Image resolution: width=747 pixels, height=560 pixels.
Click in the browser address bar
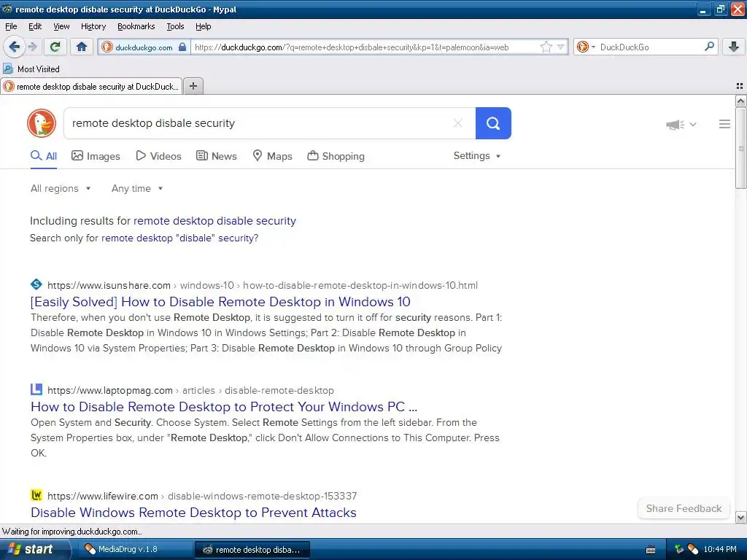tap(365, 47)
